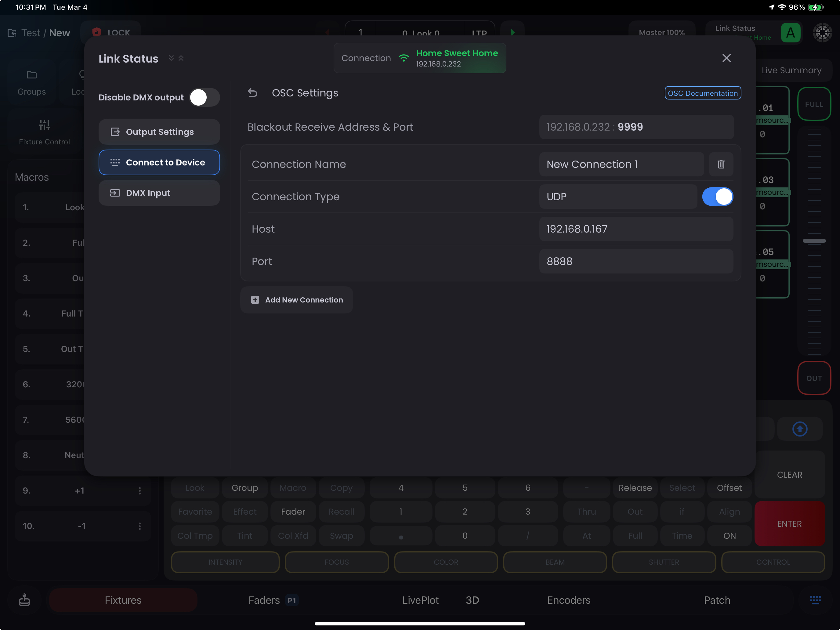This screenshot has height=630, width=840.
Task: Tap the export icon at bottom left
Action: (x=24, y=599)
